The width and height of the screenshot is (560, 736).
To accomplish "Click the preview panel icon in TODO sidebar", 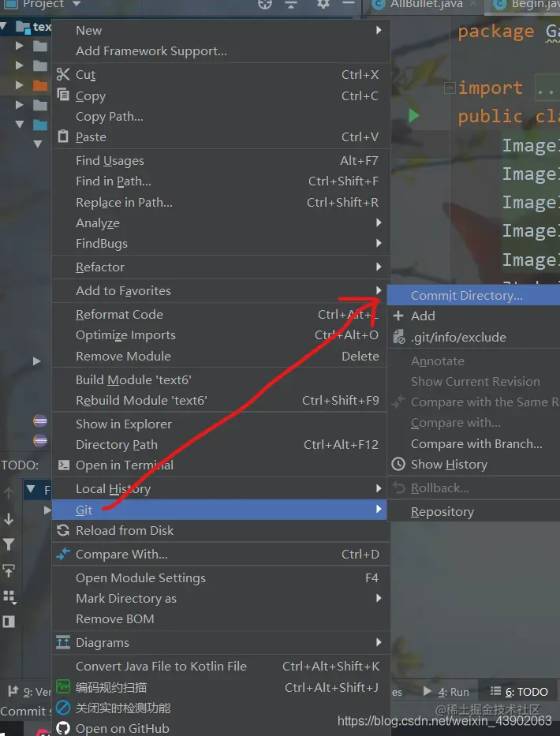I will click(9, 622).
